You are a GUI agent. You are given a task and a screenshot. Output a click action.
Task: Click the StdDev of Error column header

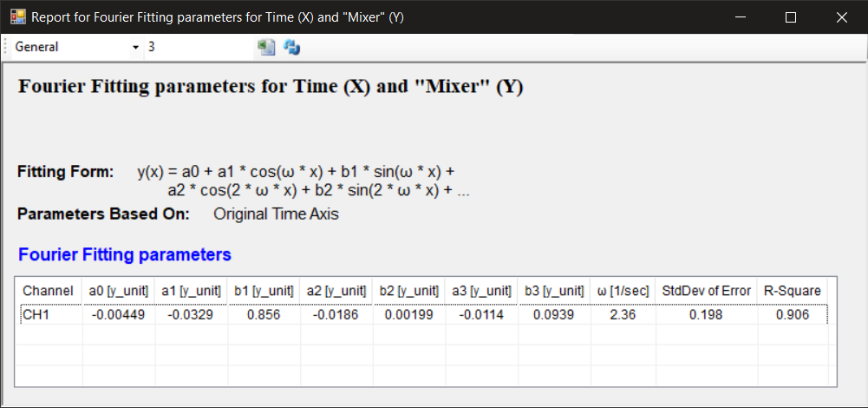click(x=706, y=291)
